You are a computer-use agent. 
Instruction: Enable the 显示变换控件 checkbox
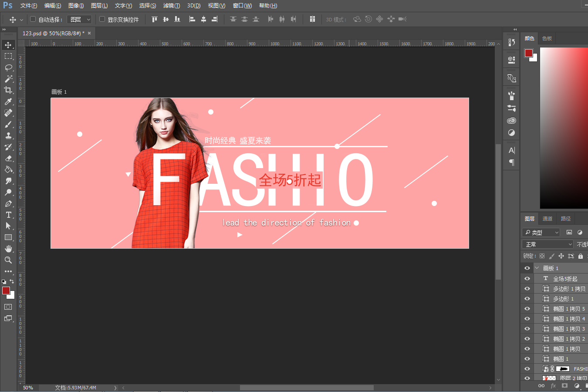[102, 19]
